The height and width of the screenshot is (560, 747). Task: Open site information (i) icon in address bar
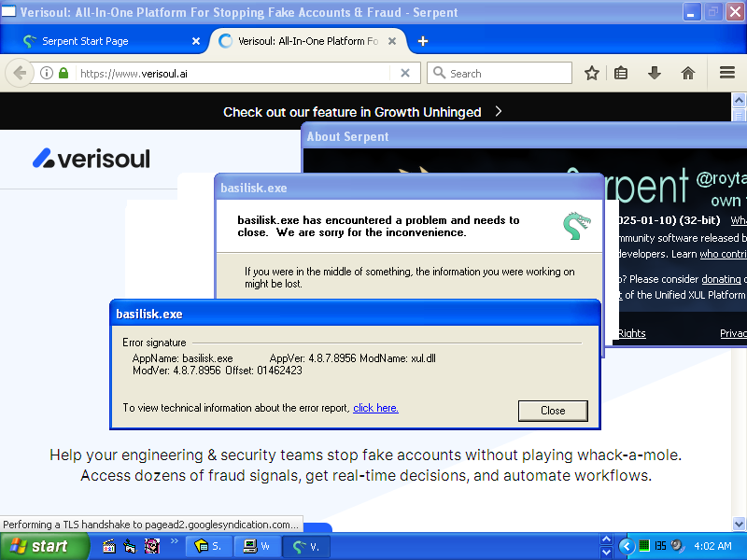[x=46, y=74]
